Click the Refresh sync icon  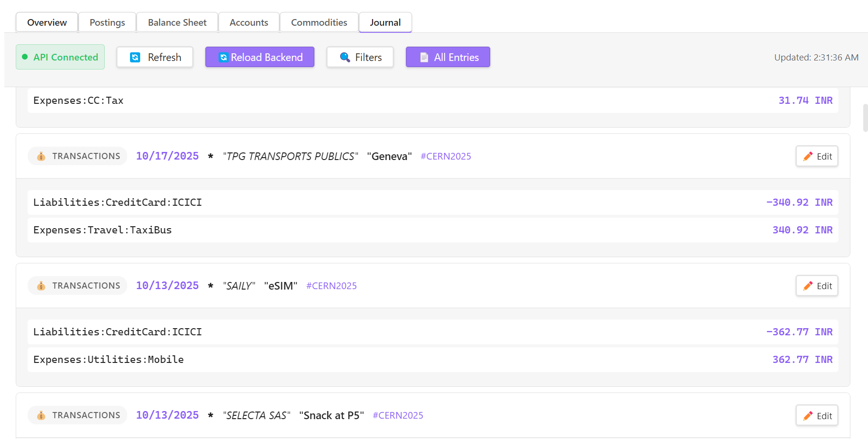(x=135, y=57)
